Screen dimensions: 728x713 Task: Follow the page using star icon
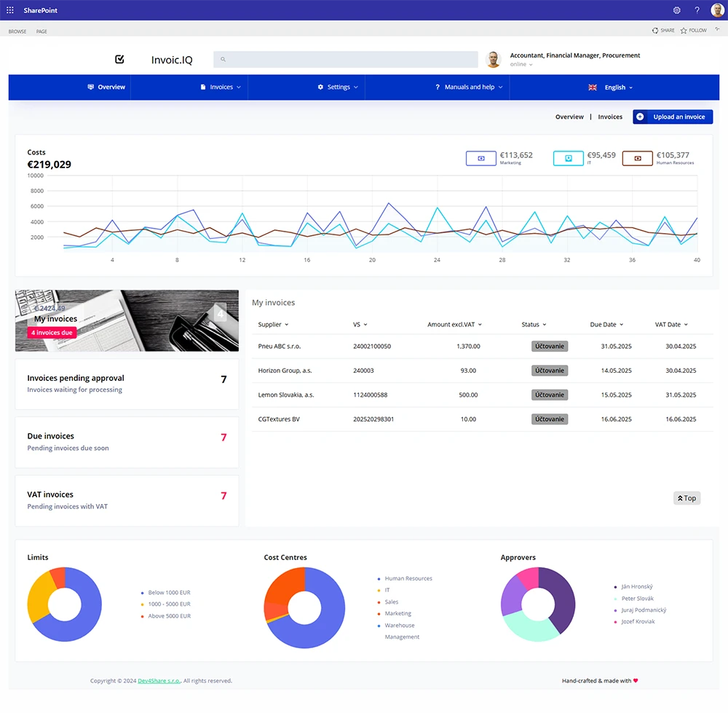(684, 31)
